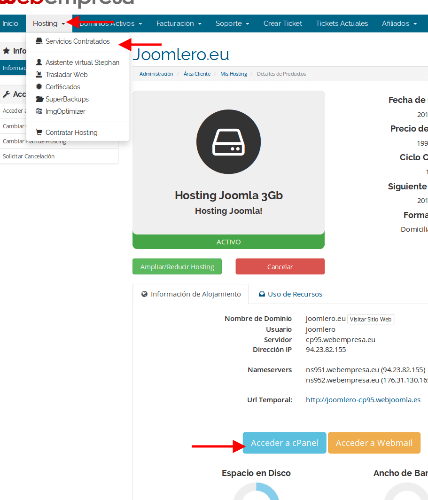428x500 pixels.
Task: Click the joomlero.eu domain name text
Action: tap(325, 319)
